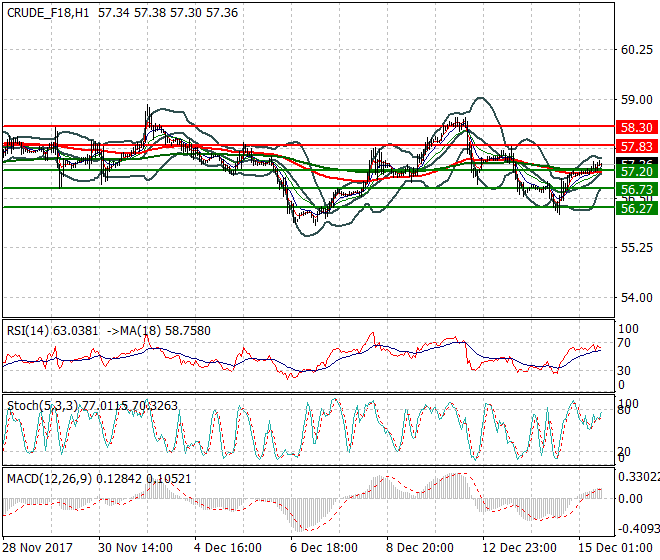Select the red 57.83 resistance level label
The height and width of the screenshot is (560, 660).
(636, 147)
